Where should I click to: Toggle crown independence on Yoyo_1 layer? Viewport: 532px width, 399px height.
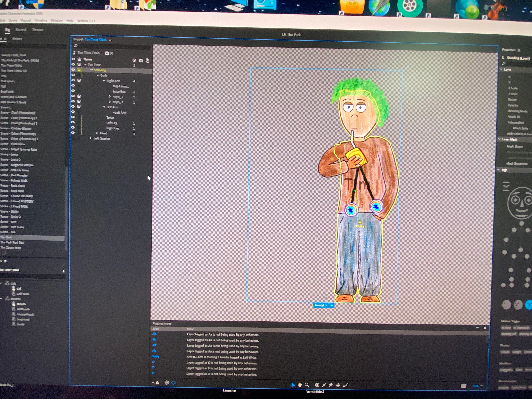[79, 96]
